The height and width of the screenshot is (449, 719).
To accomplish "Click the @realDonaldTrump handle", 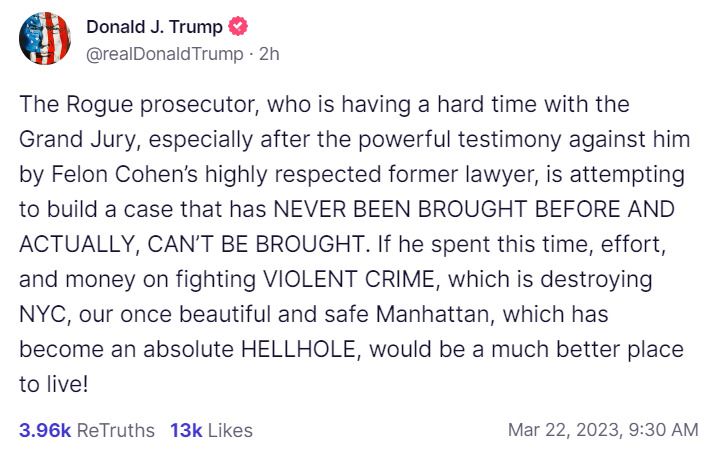I will click(165, 53).
